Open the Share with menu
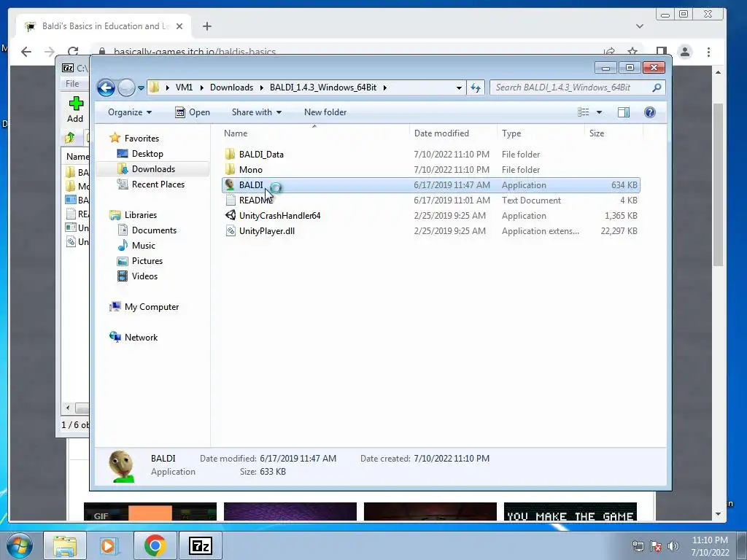The width and height of the screenshot is (747, 560). 256,112
